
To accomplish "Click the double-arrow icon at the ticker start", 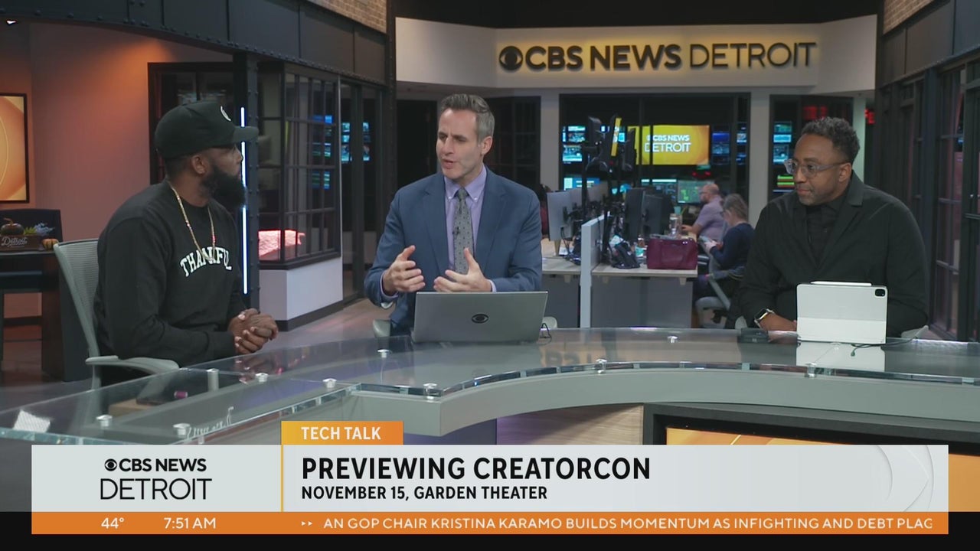I will point(307,523).
